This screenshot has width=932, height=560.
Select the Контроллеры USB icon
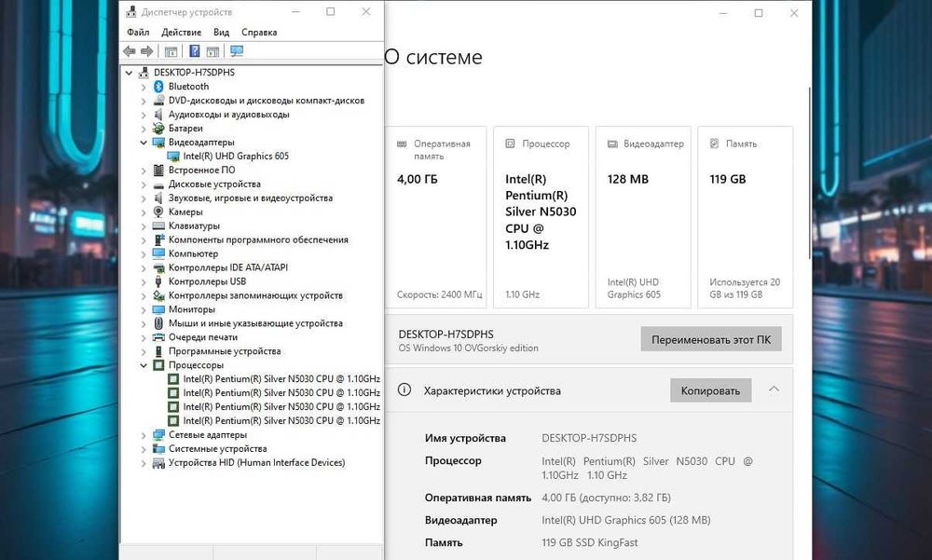tap(158, 281)
